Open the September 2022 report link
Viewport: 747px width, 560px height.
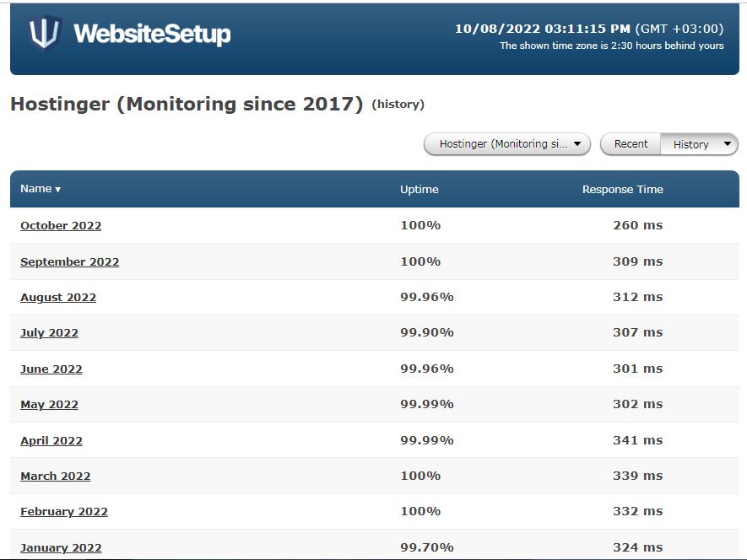pos(69,262)
